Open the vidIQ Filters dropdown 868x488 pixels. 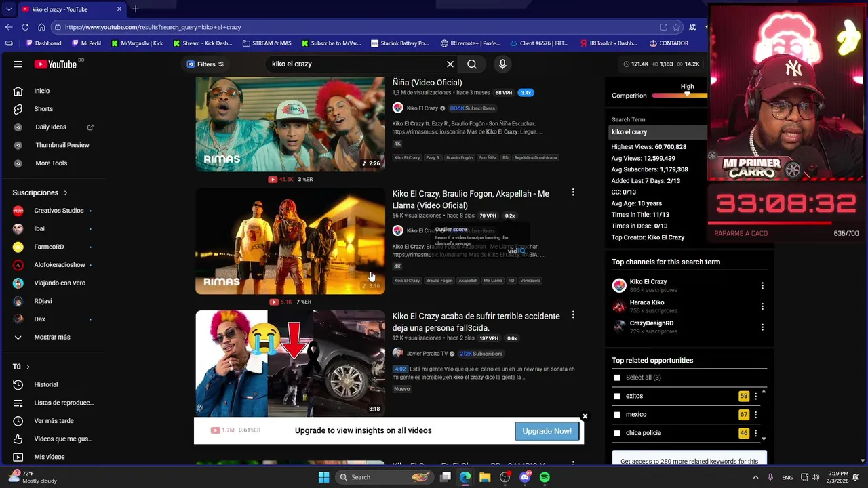click(205, 64)
